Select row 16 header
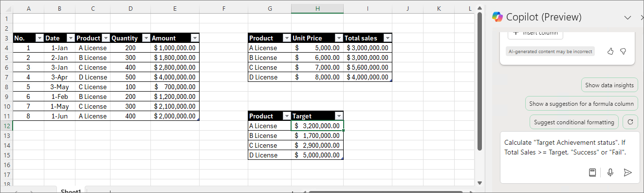 coord(6,165)
